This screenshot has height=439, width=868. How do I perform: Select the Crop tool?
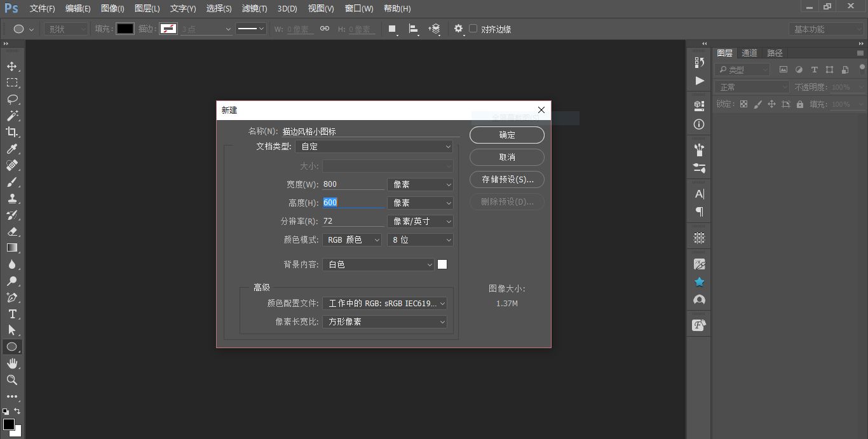[x=12, y=132]
